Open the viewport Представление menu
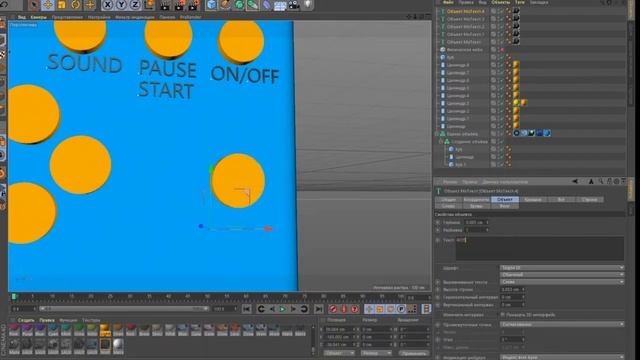 tap(67, 17)
